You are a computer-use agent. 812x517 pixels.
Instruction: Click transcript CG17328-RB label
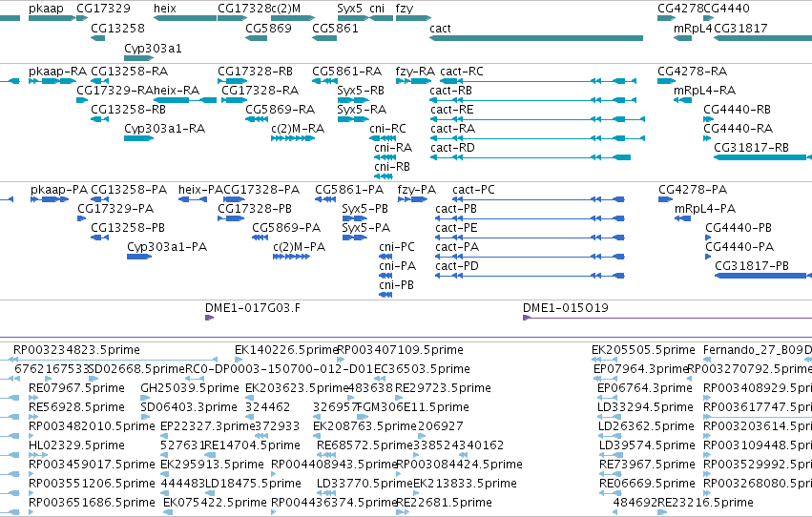pyautogui.click(x=255, y=72)
